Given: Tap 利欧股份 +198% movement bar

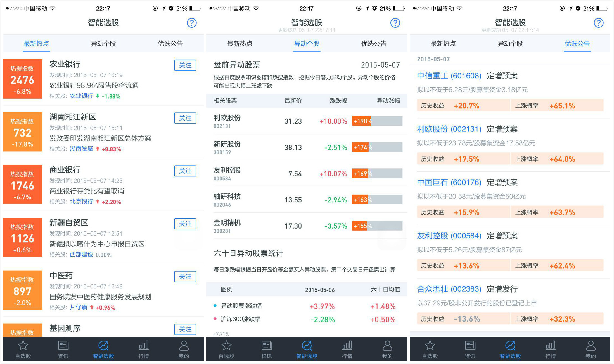Looking at the screenshot, I should (377, 121).
